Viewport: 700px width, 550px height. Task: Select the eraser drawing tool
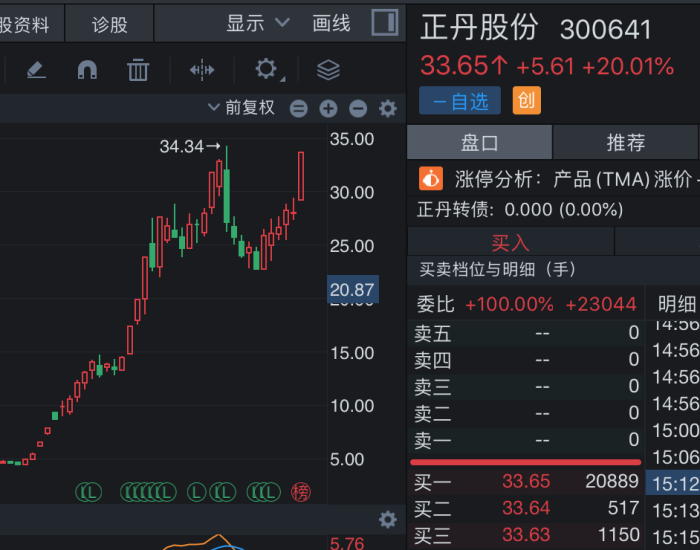pyautogui.click(x=36, y=70)
